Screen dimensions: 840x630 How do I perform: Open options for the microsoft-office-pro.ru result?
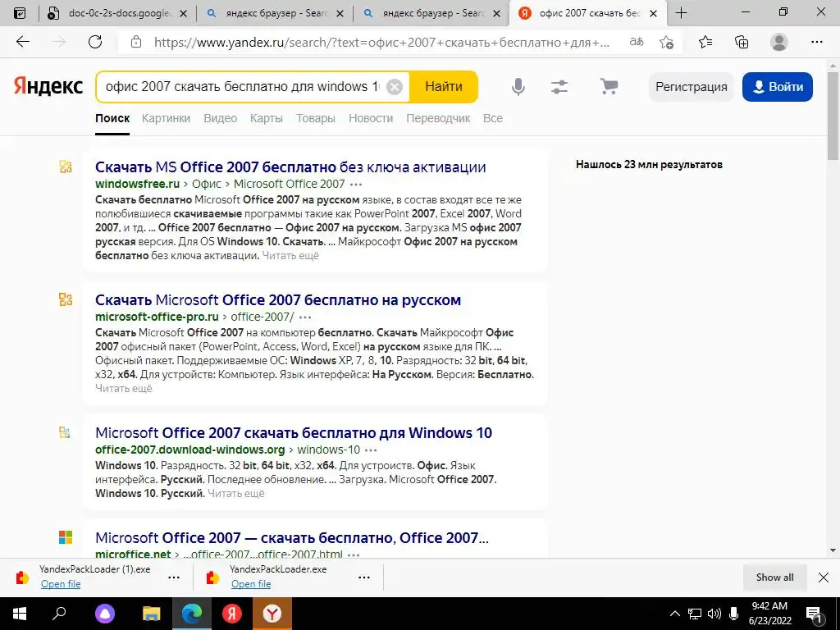(305, 317)
